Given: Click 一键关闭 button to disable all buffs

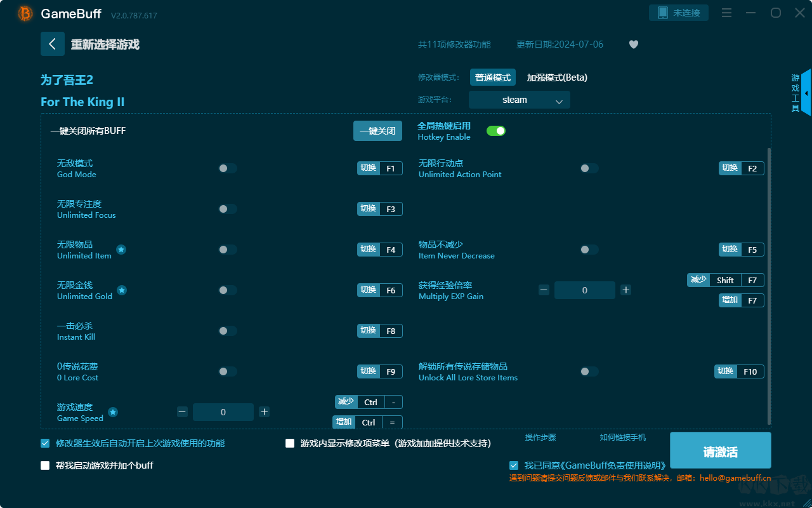Looking at the screenshot, I should (378, 131).
